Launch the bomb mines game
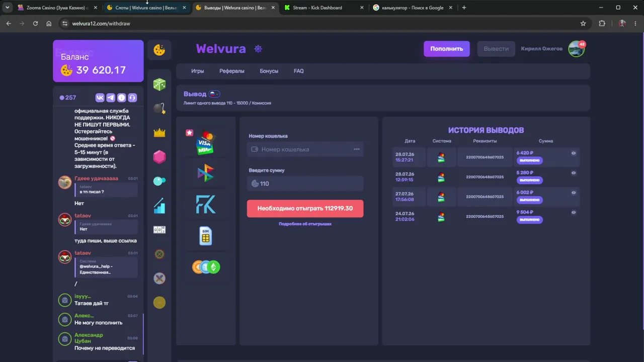The image size is (644, 362). coord(159,108)
